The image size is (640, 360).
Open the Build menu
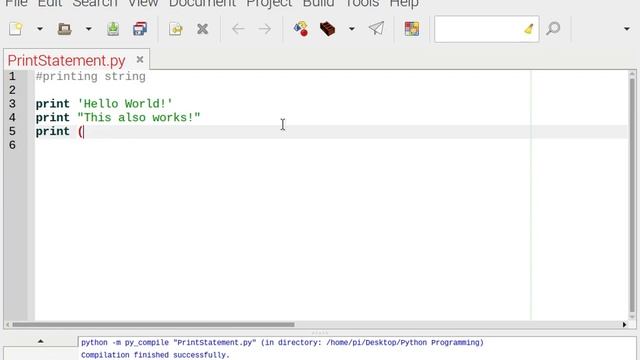click(x=318, y=3)
